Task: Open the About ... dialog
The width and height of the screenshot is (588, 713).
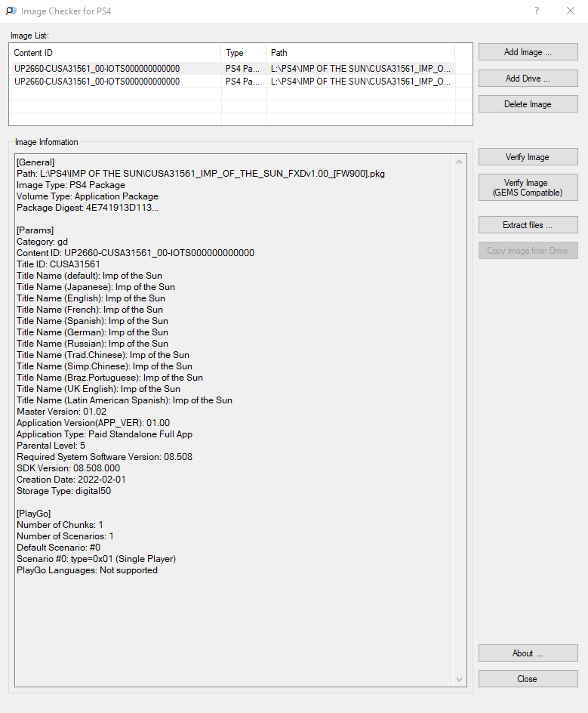Action: pyautogui.click(x=528, y=653)
